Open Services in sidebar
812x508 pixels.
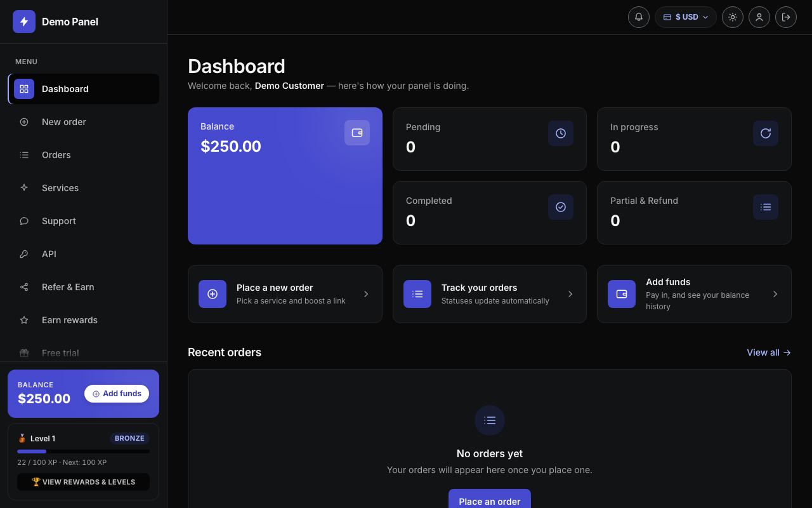click(84, 188)
